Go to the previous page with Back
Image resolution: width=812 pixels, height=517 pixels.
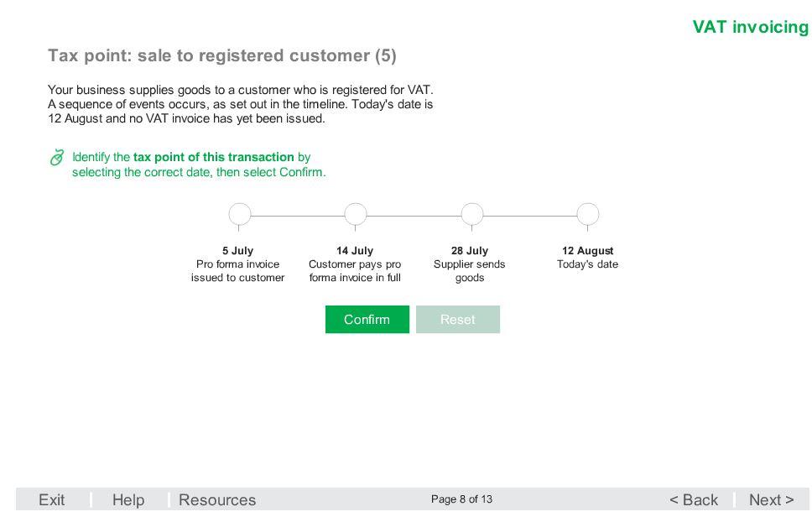pyautogui.click(x=694, y=500)
